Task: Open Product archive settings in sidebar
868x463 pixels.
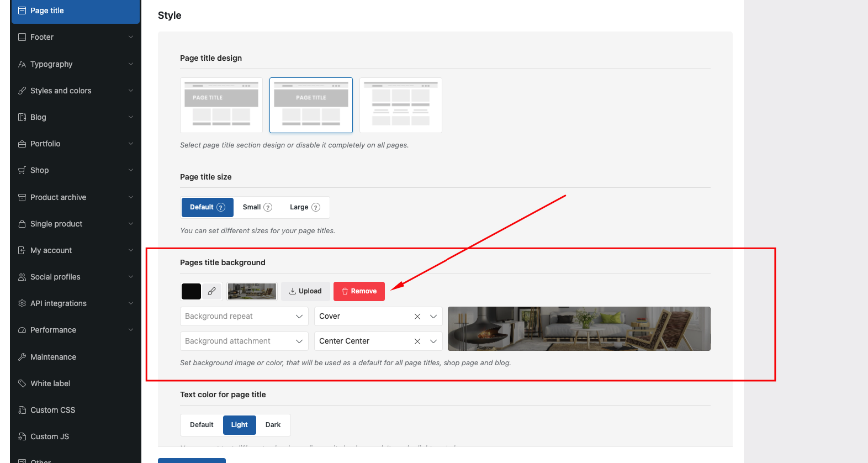Action: (x=75, y=197)
